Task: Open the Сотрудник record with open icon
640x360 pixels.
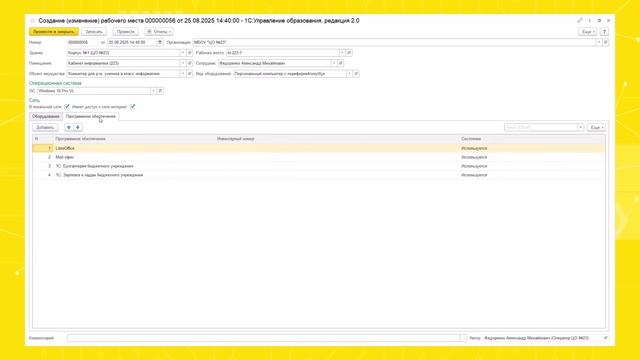Action: (340, 63)
